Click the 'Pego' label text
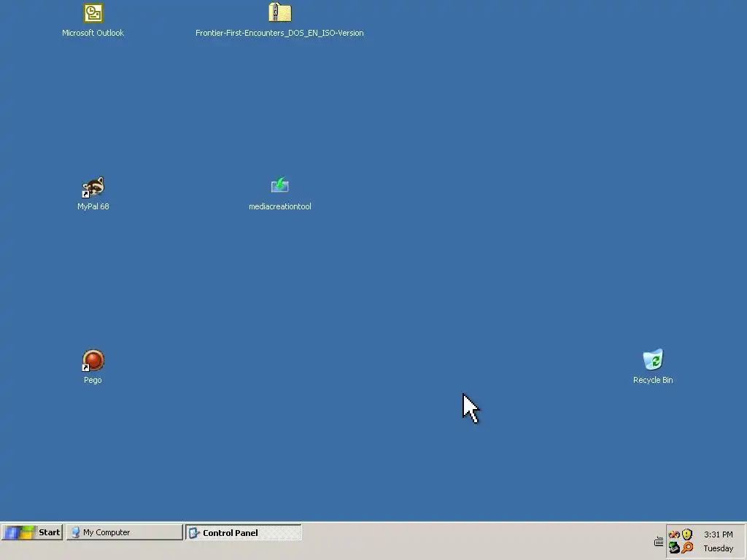747x560 pixels. coord(93,380)
